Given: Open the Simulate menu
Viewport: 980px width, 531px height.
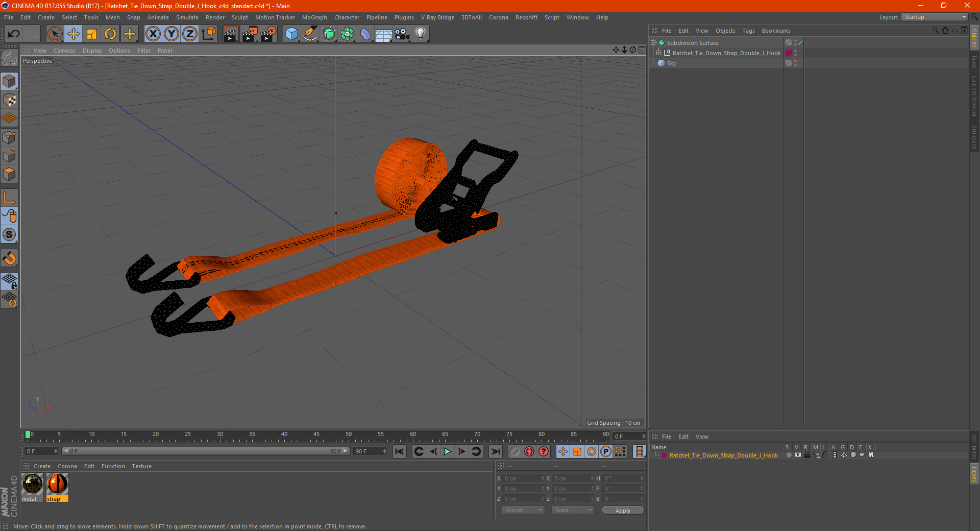Looking at the screenshot, I should [x=187, y=17].
